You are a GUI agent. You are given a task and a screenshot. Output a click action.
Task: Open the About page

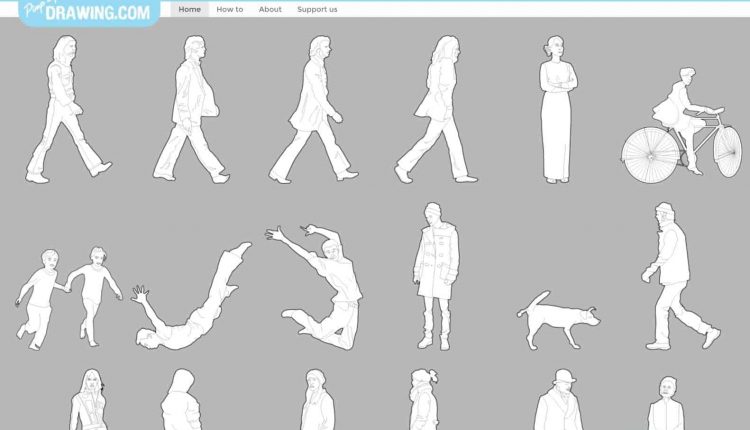click(270, 9)
